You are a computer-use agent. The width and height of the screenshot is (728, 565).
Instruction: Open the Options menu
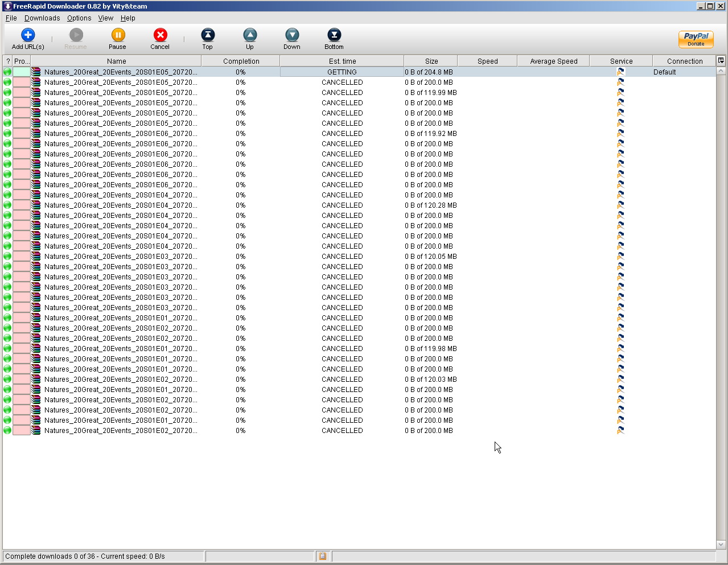click(x=79, y=18)
